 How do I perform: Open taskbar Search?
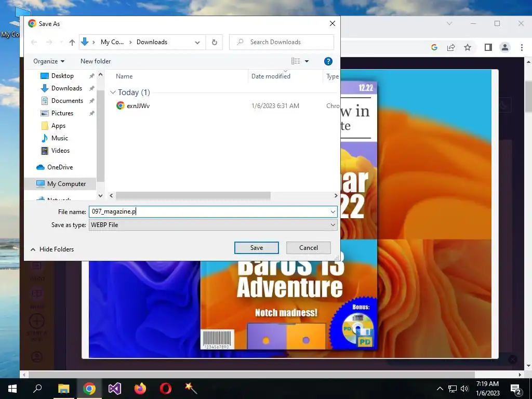tap(37, 389)
